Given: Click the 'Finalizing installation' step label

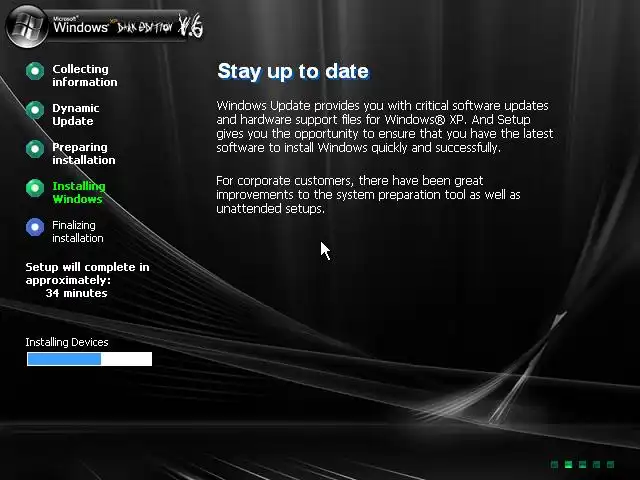Looking at the screenshot, I should point(78,231).
